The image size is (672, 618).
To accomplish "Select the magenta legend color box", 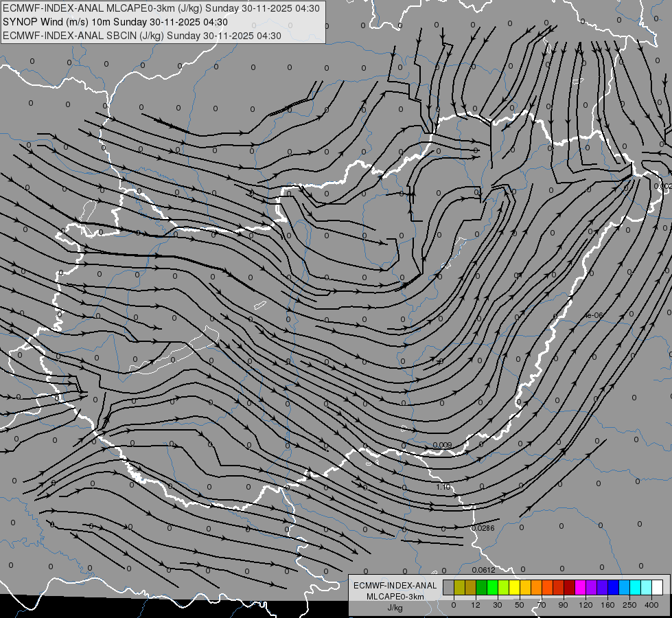I will pyautogui.click(x=581, y=587).
